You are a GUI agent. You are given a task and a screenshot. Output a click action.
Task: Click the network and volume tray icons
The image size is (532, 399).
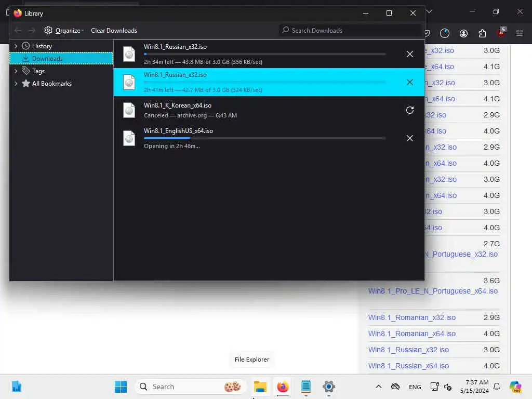(x=441, y=387)
